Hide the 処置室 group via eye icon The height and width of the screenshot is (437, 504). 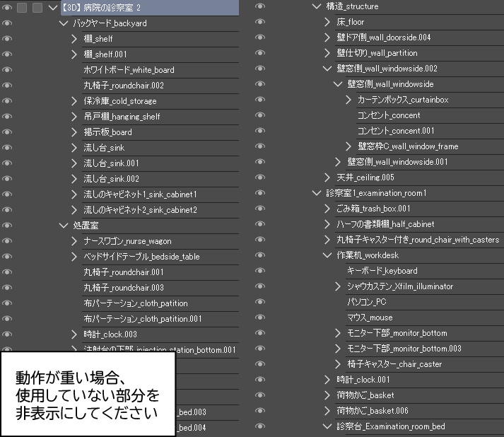click(x=7, y=226)
